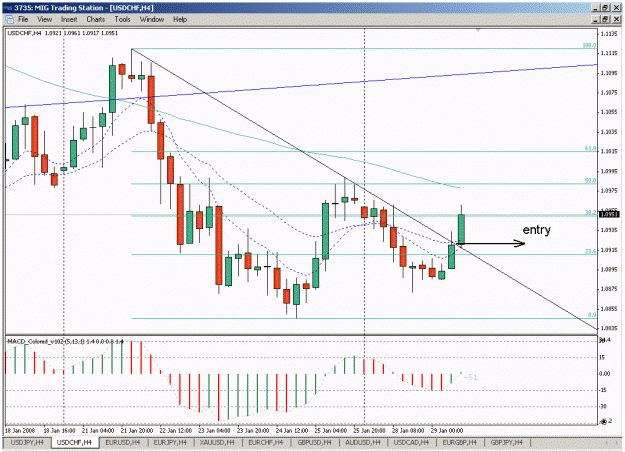Switch to the USDJPY,H4 chart tab
The height and width of the screenshot is (452, 625).
pyautogui.click(x=27, y=442)
